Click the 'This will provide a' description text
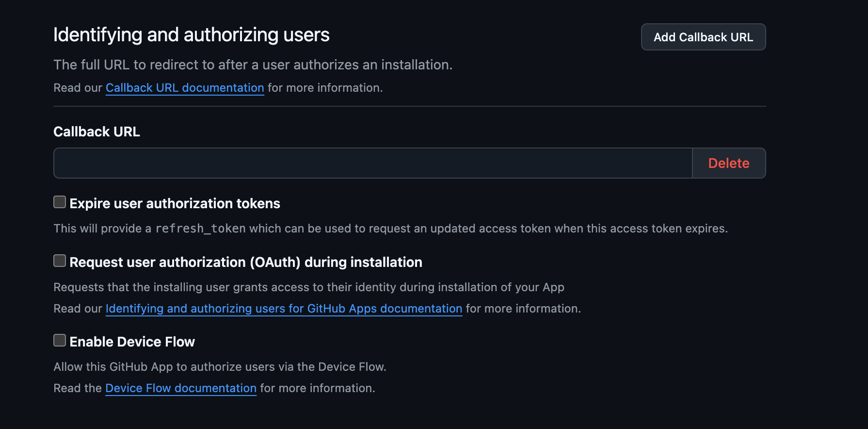Screen dimensions: 868x429 [x=102, y=229]
